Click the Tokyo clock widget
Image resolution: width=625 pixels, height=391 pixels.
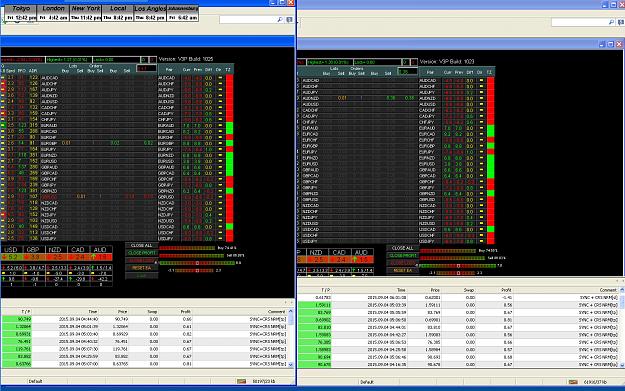click(21, 13)
